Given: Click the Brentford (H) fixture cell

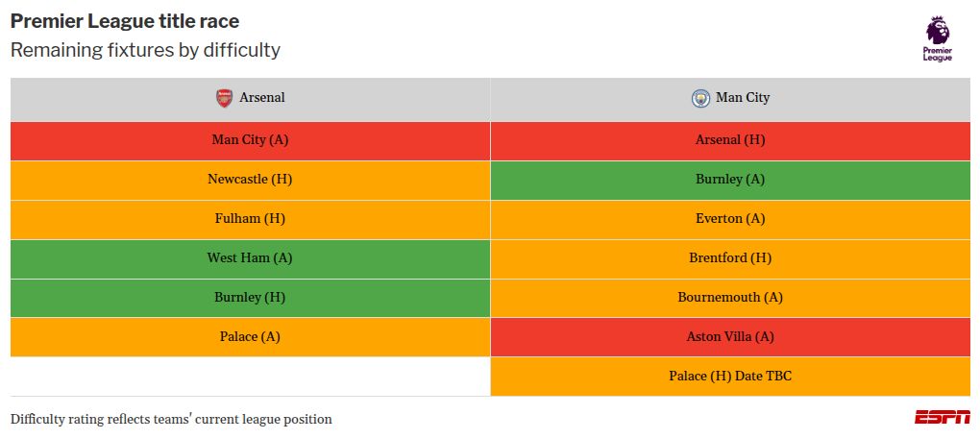Looking at the screenshot, I should (x=730, y=258).
